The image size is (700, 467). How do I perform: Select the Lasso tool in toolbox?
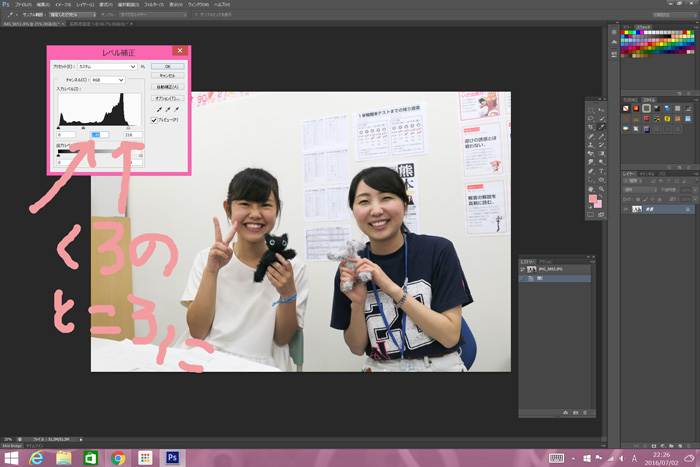[592, 119]
